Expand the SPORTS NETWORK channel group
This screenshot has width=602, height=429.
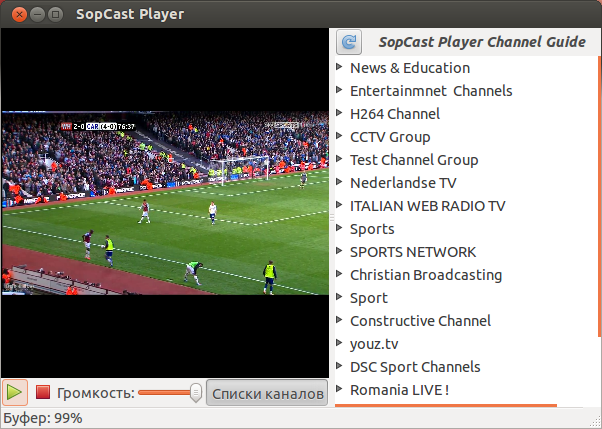coord(339,252)
